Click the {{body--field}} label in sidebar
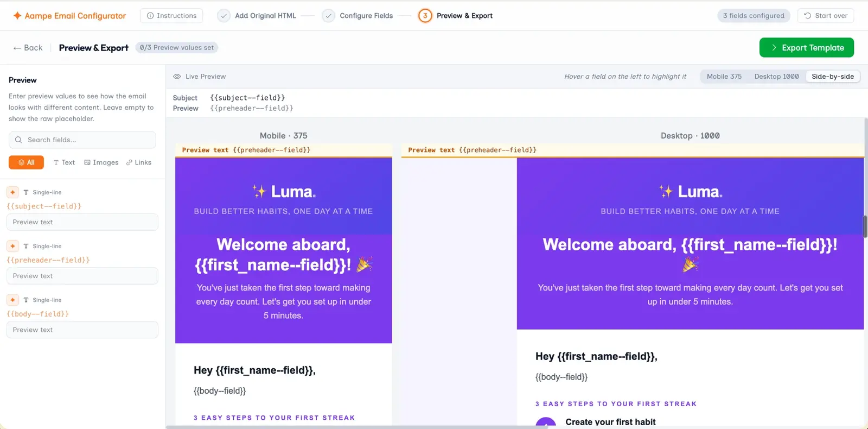This screenshot has height=429, width=868. pyautogui.click(x=38, y=314)
